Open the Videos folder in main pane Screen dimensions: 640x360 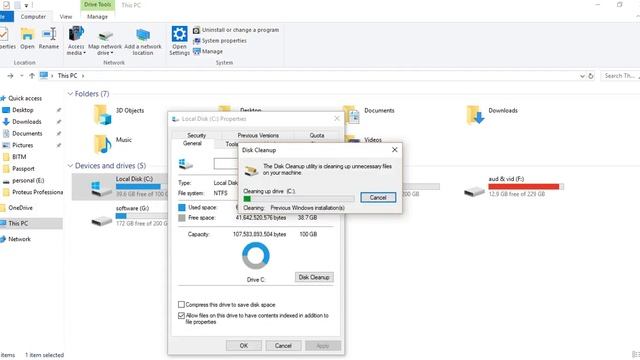click(363, 141)
